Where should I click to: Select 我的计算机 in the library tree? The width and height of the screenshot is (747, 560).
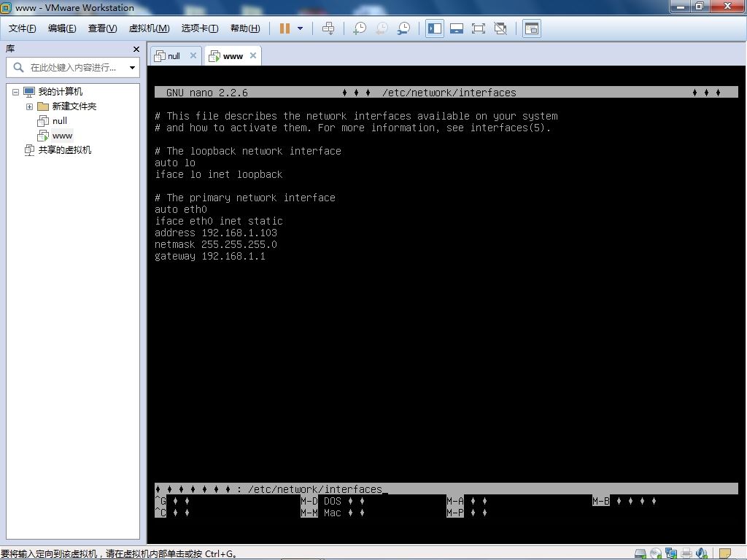pos(60,91)
